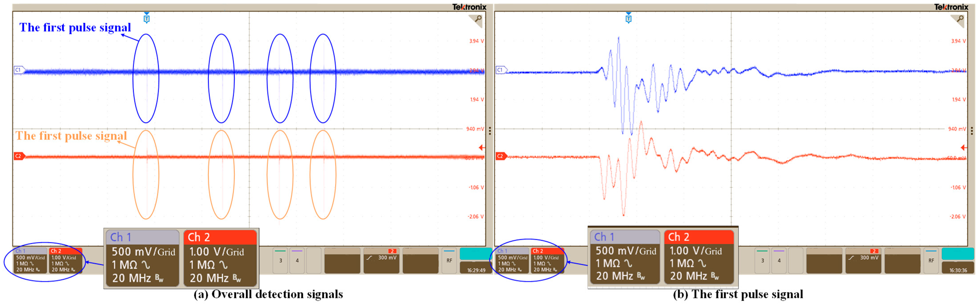The width and height of the screenshot is (980, 304).
Task: Toggle channel 4 button on left scope
Action: coord(297,261)
